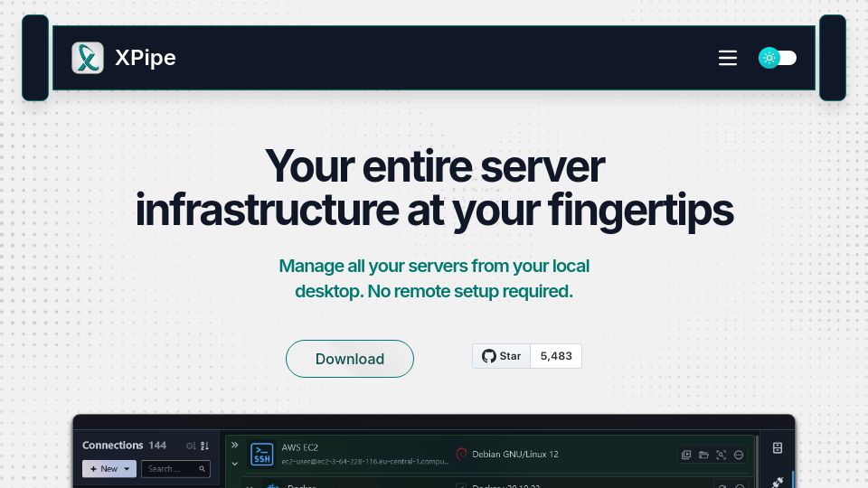The height and width of the screenshot is (488, 868).
Task: Click the XPipe brand name text
Action: point(145,58)
